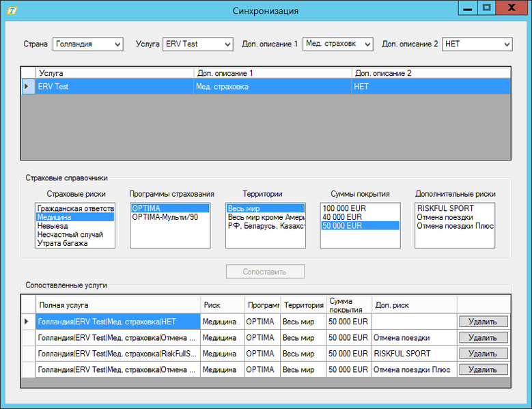Remove the Отмена поездки Плюс matched row
This screenshot has height=409, width=532.
coord(483,369)
